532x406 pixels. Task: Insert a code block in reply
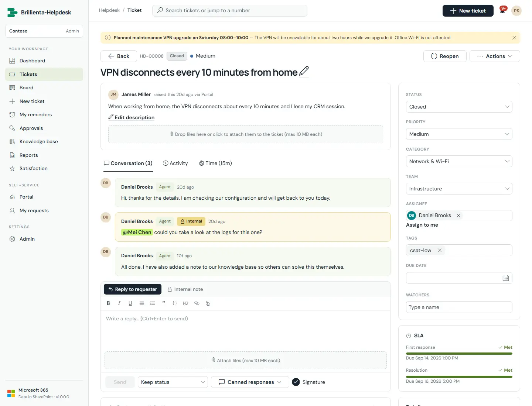click(174, 303)
